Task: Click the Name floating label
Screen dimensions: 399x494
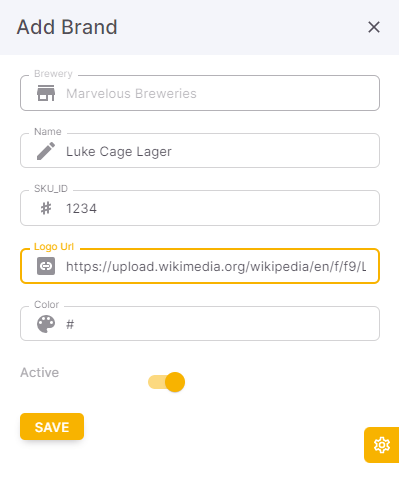Action: pyautogui.click(x=48, y=132)
